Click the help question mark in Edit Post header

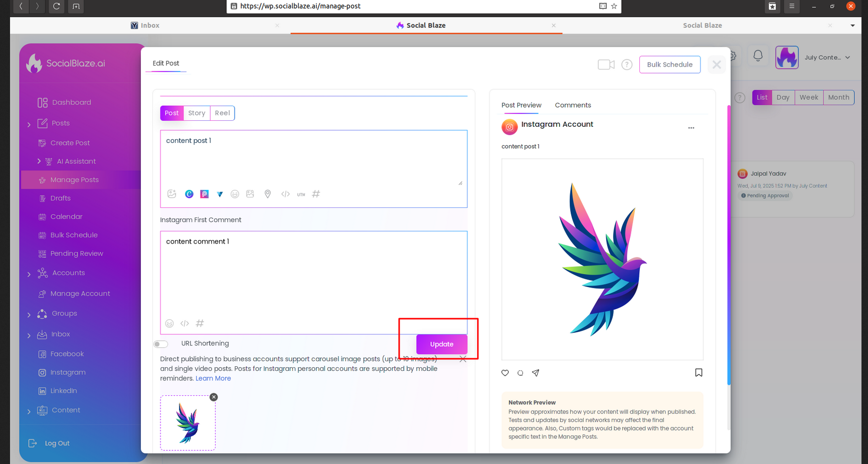(x=627, y=65)
